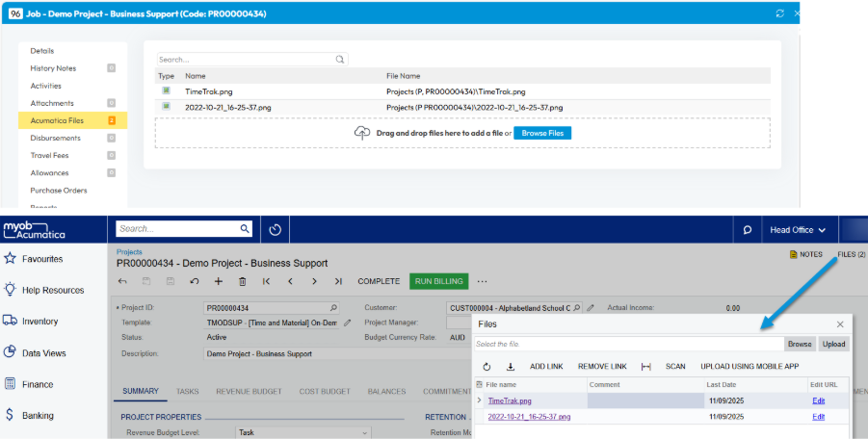Screen dimensions: 868x439
Task: Click the blue Browse Files button
Action: click(x=541, y=133)
